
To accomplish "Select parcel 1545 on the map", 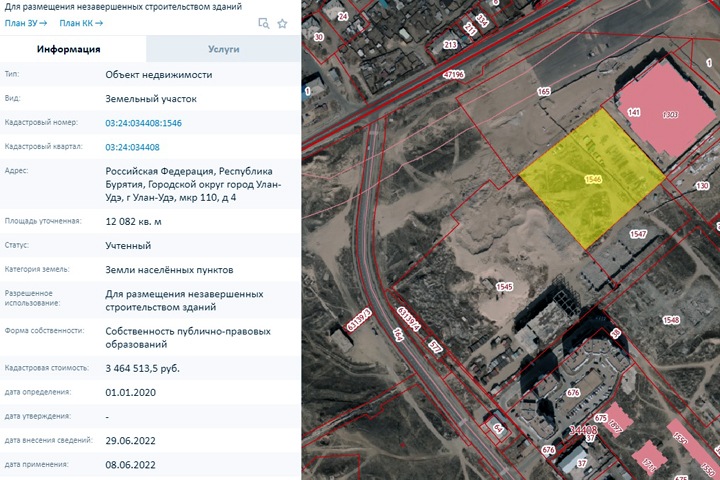I will [503, 287].
